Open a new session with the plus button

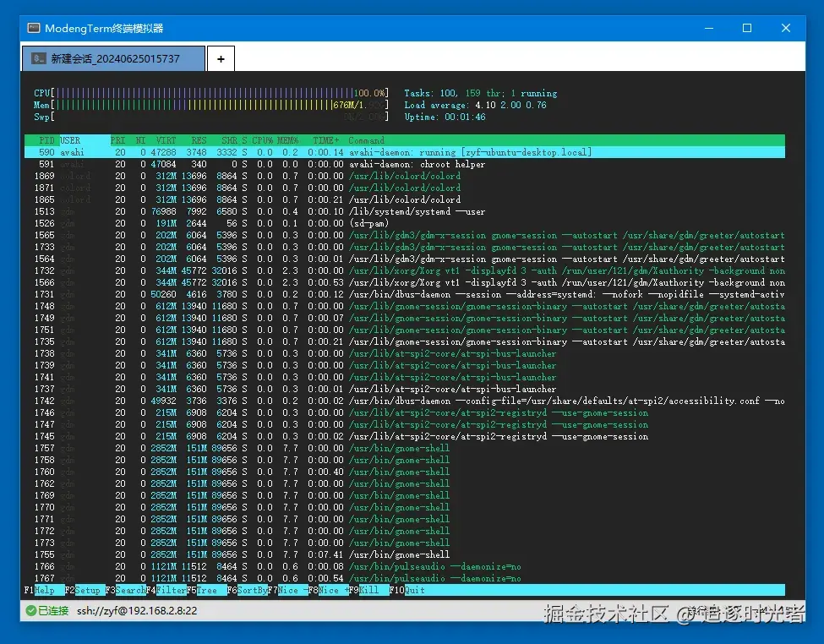(221, 59)
